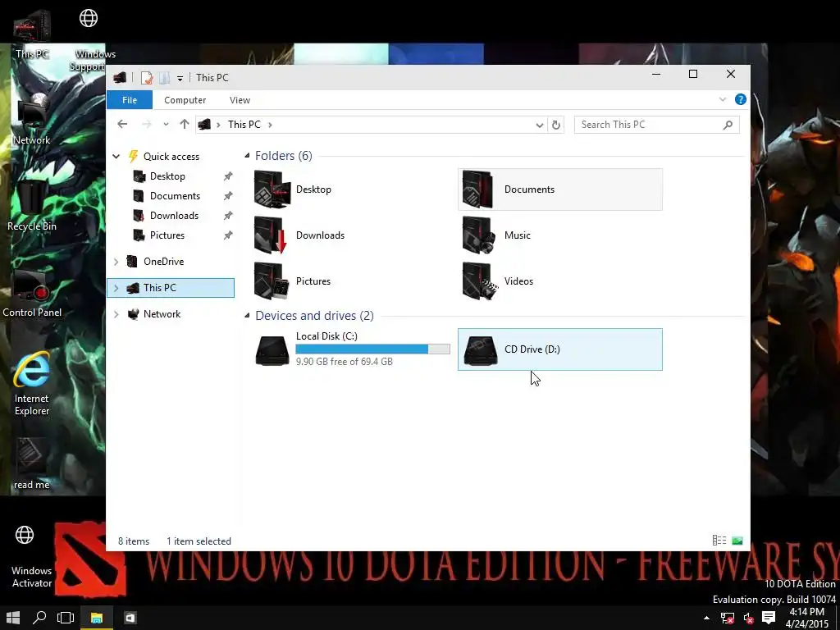Screen dimensions: 840x630
Task: Select Downloads in Quick access
Action: point(174,216)
